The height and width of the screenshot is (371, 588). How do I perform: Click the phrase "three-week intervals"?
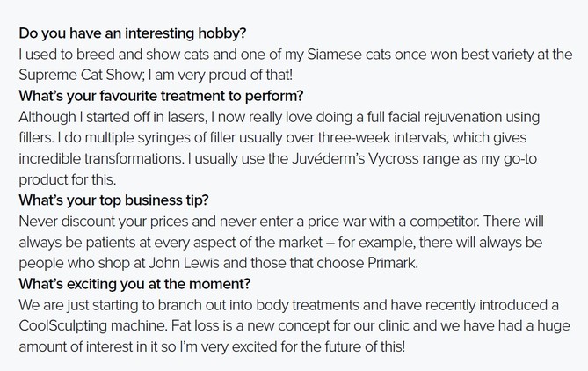coord(383,138)
